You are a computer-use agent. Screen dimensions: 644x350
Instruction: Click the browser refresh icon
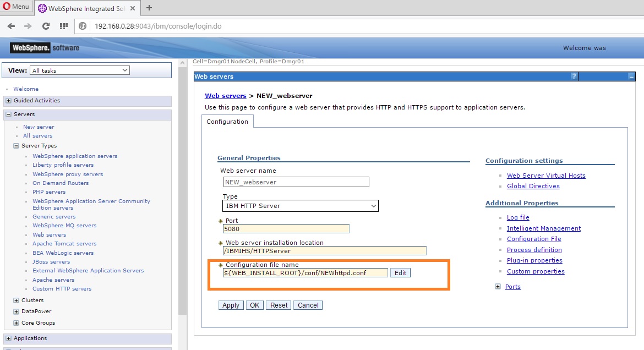click(45, 25)
